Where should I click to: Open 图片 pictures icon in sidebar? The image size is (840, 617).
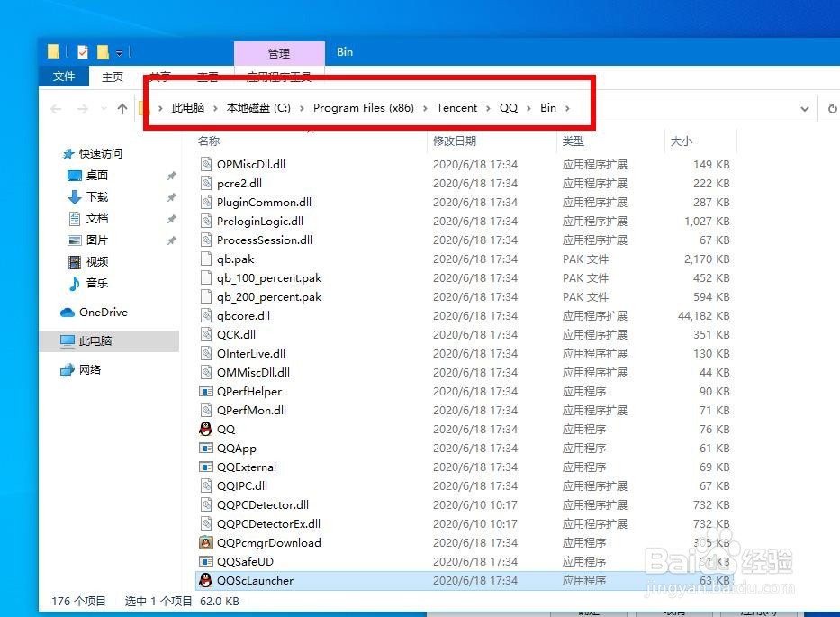pos(75,240)
